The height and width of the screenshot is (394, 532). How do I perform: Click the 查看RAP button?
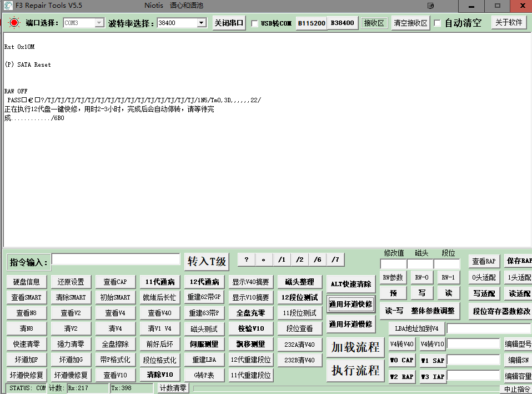pos(484,261)
